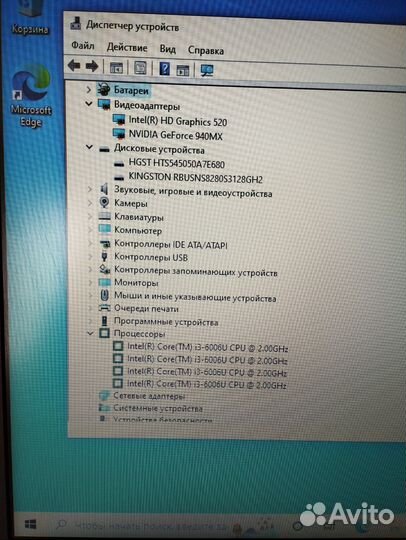Viewport: 406px width, 540px height.
Task: Click the speaker icon beside Звуковые устройства
Action: 104,189
